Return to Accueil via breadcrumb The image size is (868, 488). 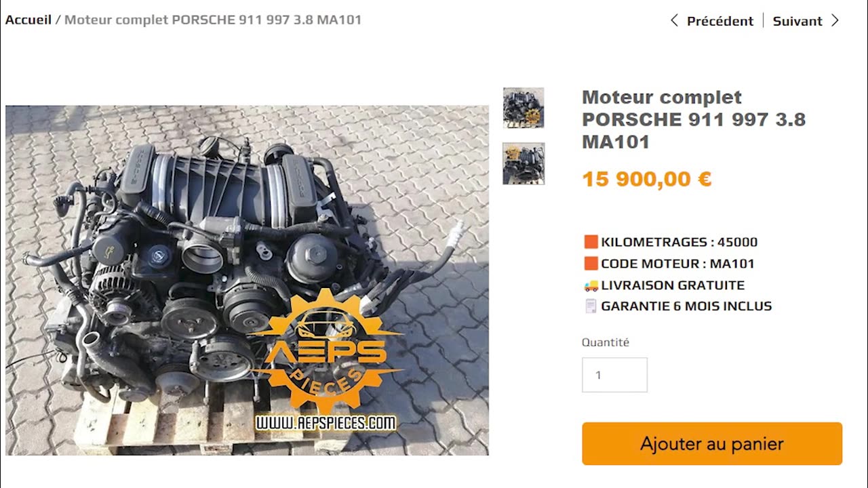pyautogui.click(x=28, y=20)
